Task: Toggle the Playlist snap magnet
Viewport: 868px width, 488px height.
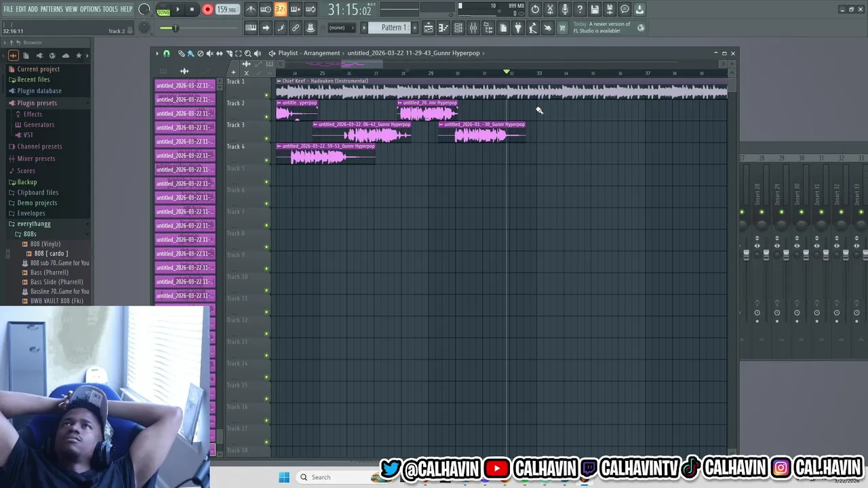Action: click(x=166, y=54)
